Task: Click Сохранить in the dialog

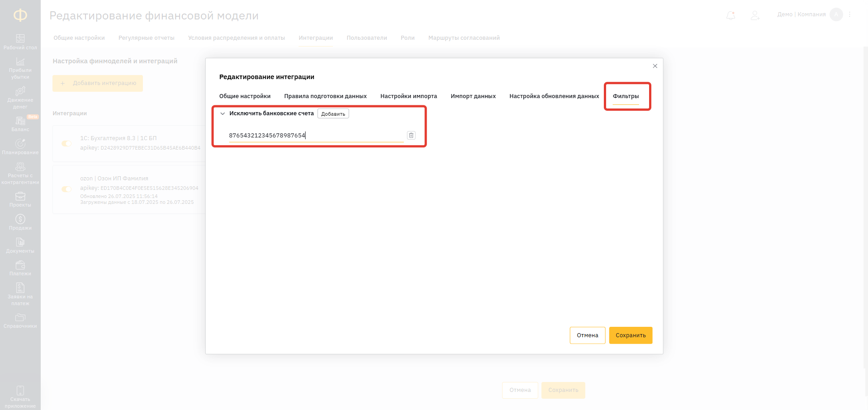Action: click(631, 335)
